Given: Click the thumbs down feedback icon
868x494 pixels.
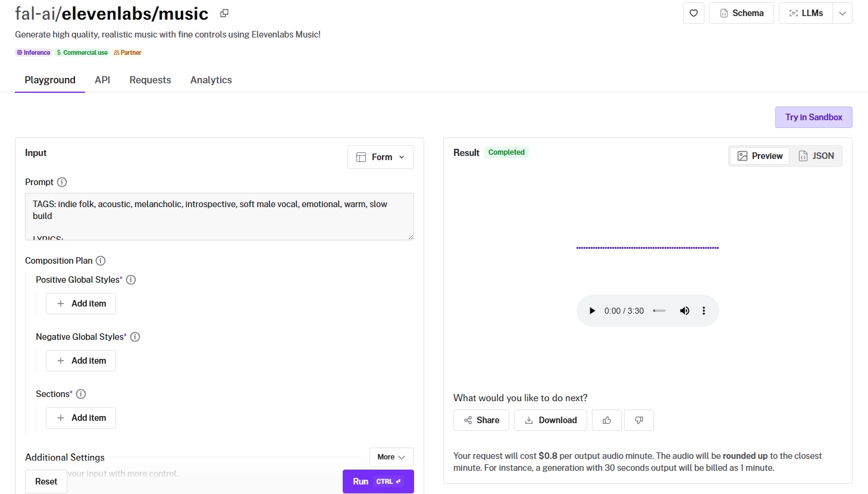Looking at the screenshot, I should pyautogui.click(x=639, y=420).
